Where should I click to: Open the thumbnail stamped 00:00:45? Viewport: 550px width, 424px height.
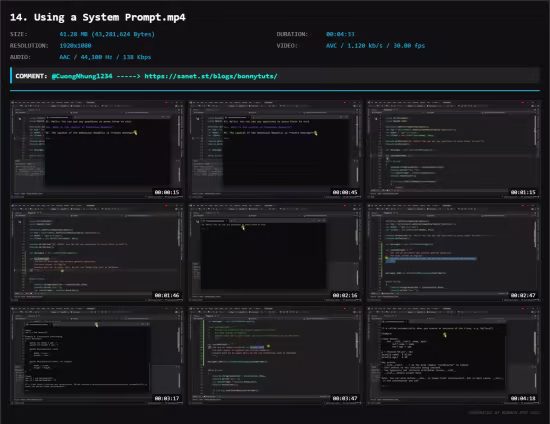pos(275,149)
